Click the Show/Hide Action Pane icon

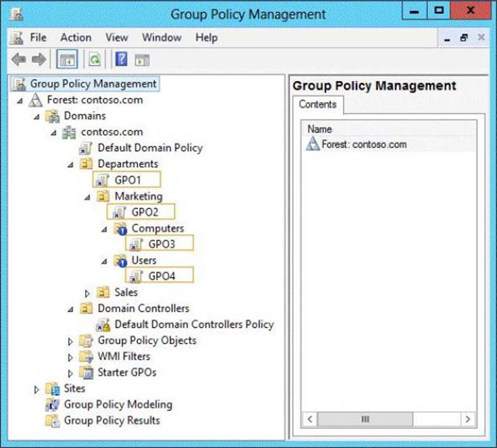tap(142, 60)
